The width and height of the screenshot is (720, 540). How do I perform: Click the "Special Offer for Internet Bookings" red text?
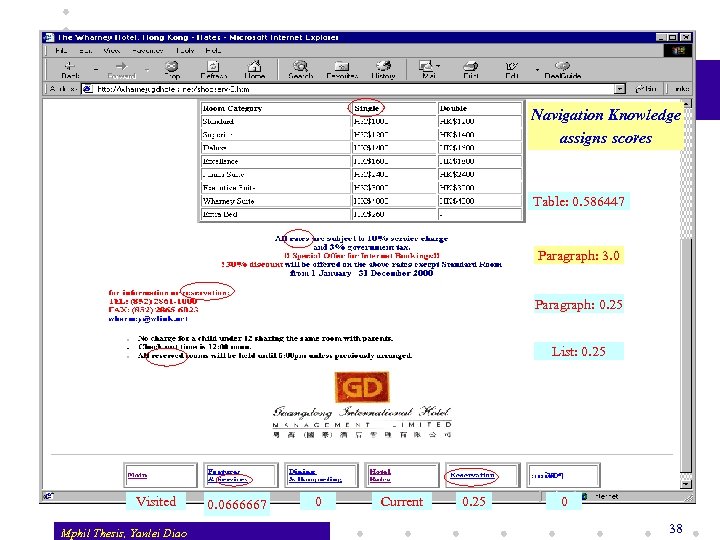tap(362, 256)
